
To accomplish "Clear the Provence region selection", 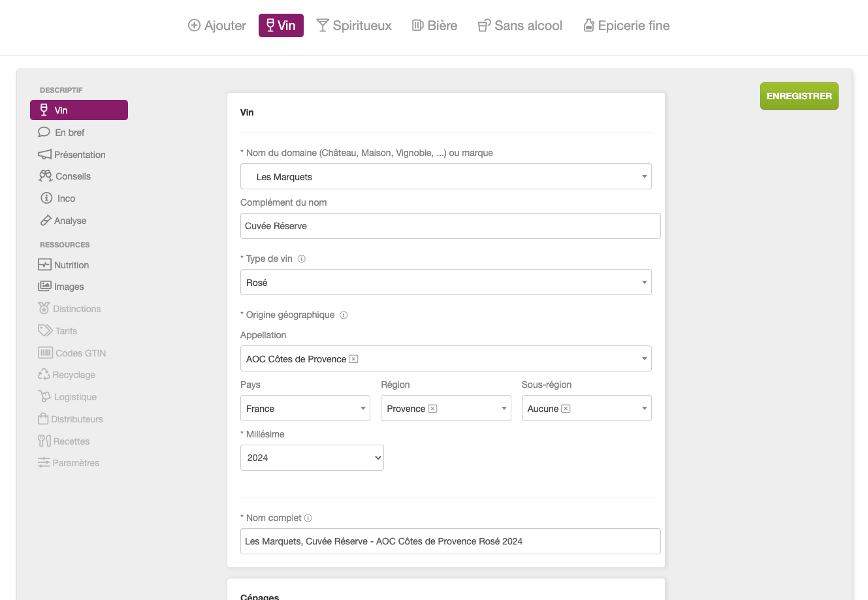I will tap(432, 409).
